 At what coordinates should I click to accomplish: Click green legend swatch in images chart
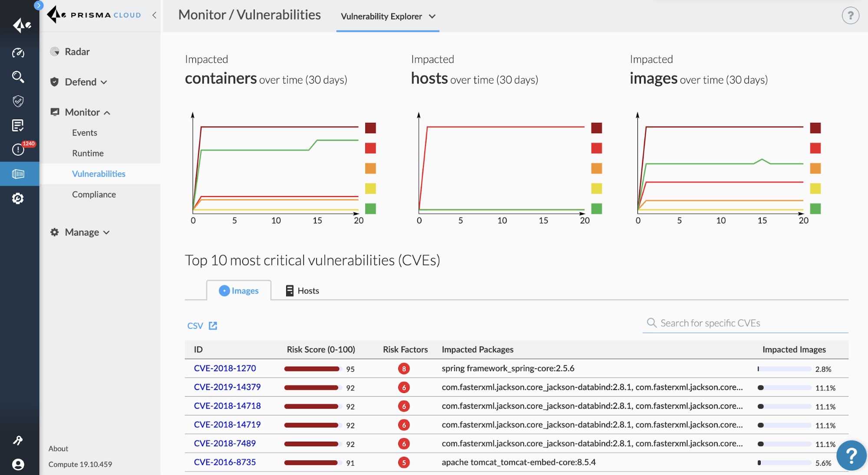pyautogui.click(x=815, y=209)
